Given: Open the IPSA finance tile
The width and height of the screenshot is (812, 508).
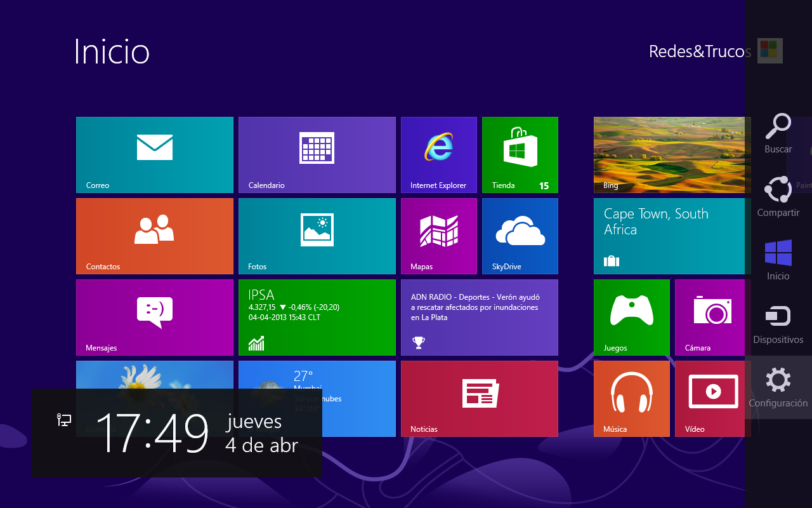Looking at the screenshot, I should (x=317, y=317).
